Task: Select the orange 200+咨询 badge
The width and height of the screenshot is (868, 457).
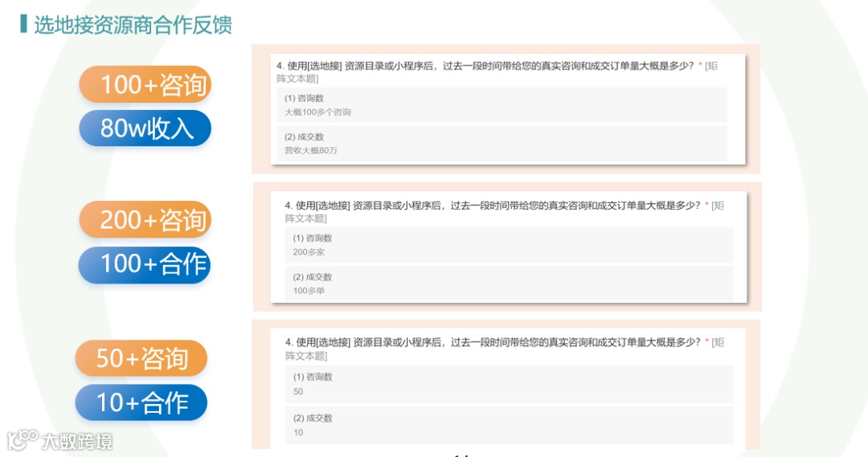Action: (145, 219)
